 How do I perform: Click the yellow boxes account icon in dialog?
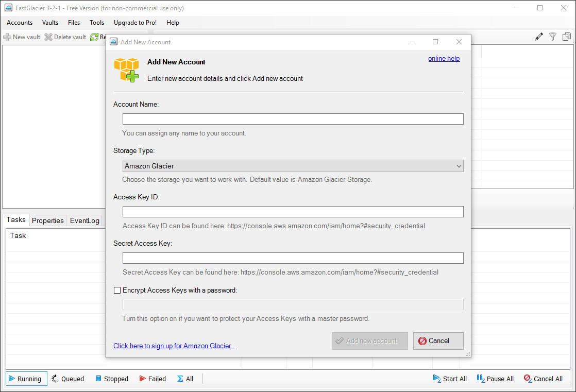point(126,70)
